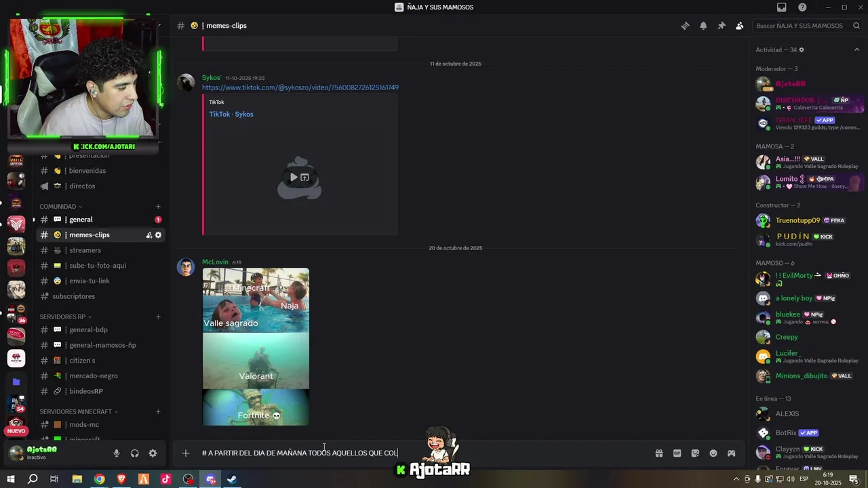
Task: Add channel to SERVIDORES RP with plus
Action: [158, 317]
